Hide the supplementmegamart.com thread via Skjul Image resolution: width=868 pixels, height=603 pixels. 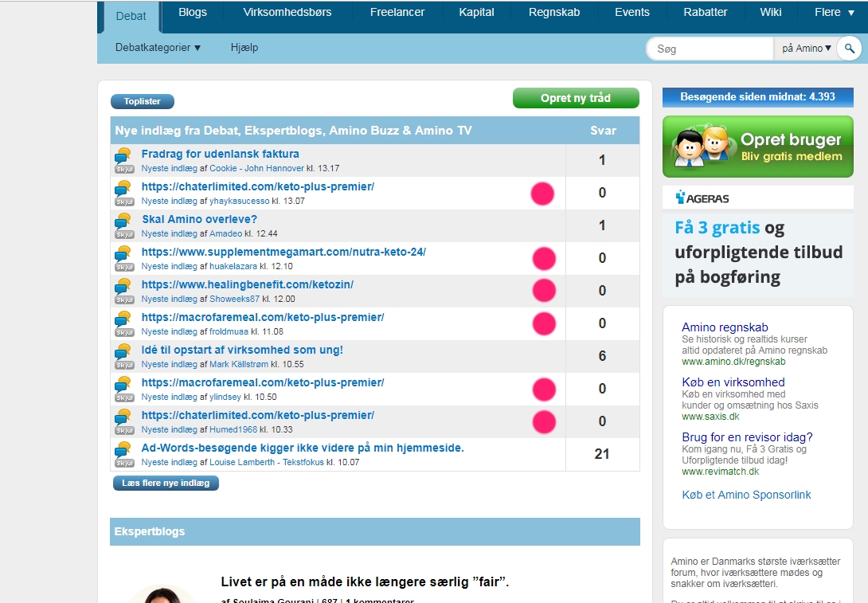124,267
